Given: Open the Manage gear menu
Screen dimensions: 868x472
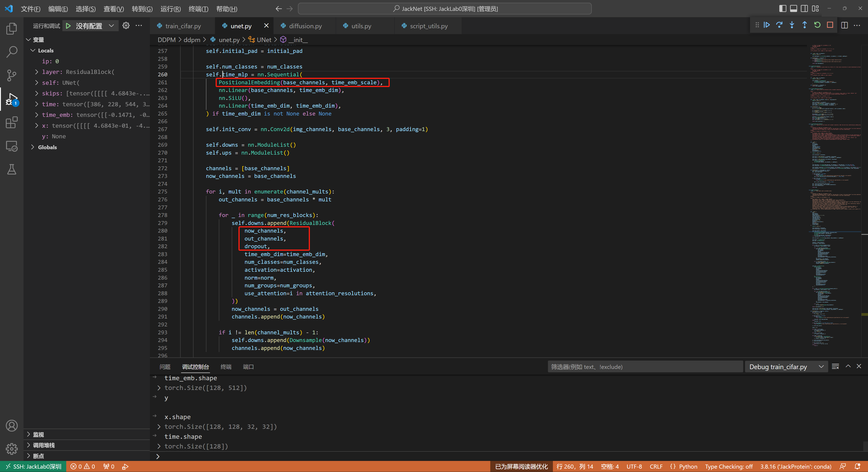Looking at the screenshot, I should (x=12, y=449).
